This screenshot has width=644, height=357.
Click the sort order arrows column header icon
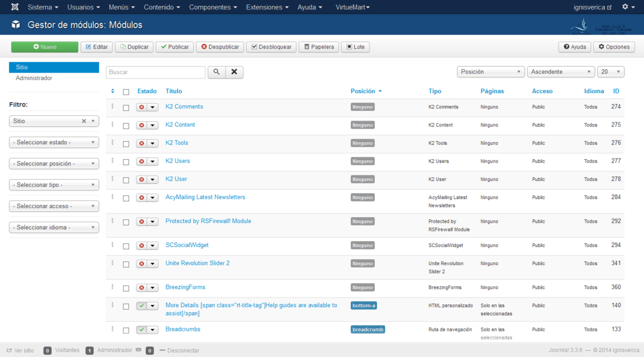(112, 91)
